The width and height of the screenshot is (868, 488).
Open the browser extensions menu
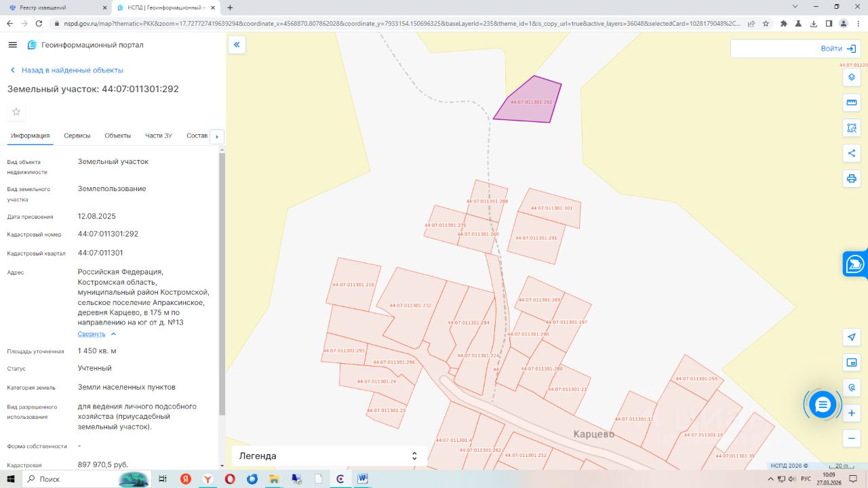pyautogui.click(x=784, y=23)
